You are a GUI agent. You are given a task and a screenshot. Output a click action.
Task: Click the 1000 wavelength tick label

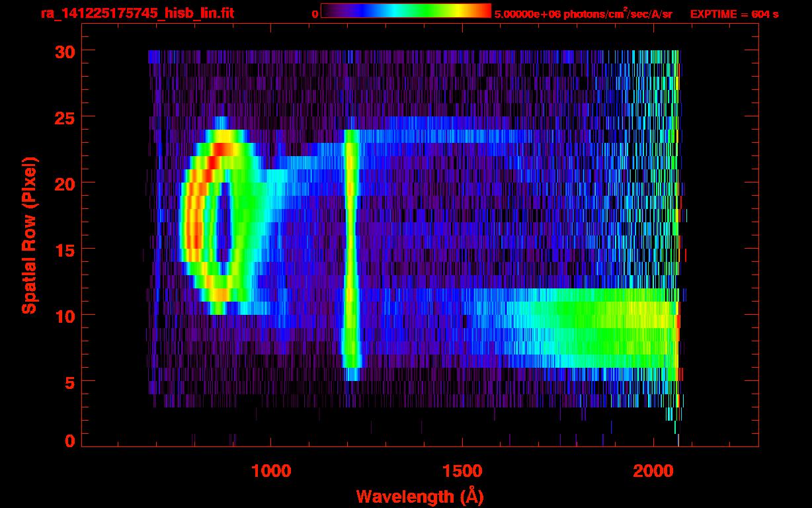271,470
